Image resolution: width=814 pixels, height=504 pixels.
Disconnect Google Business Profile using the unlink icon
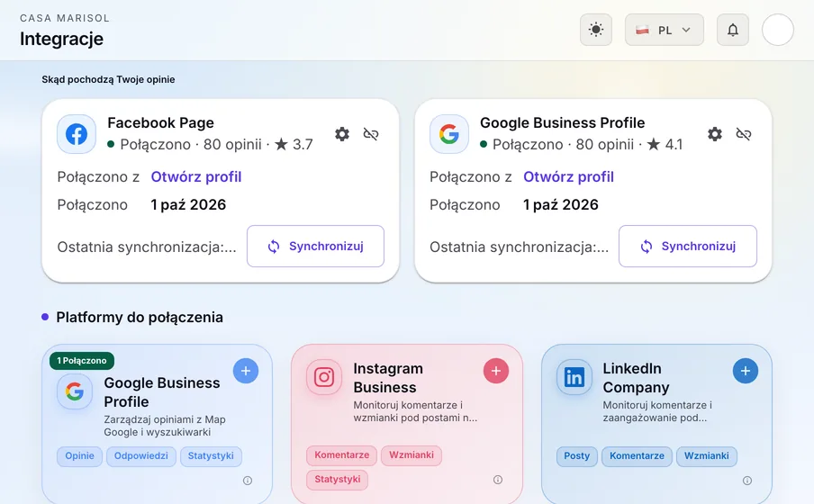point(744,134)
